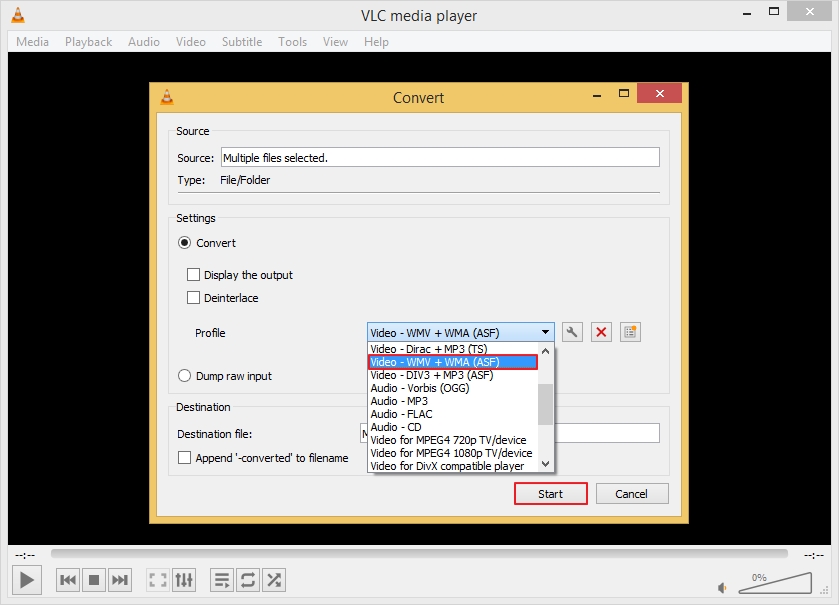Click the Destination file input field

pos(509,433)
